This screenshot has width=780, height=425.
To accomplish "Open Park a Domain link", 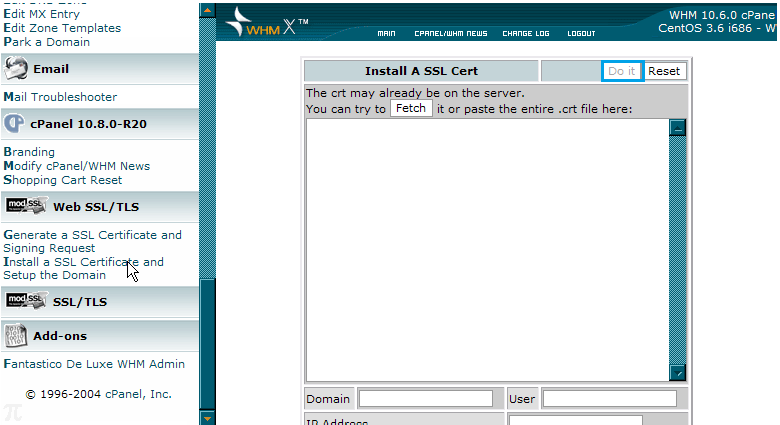I will tap(47, 42).
